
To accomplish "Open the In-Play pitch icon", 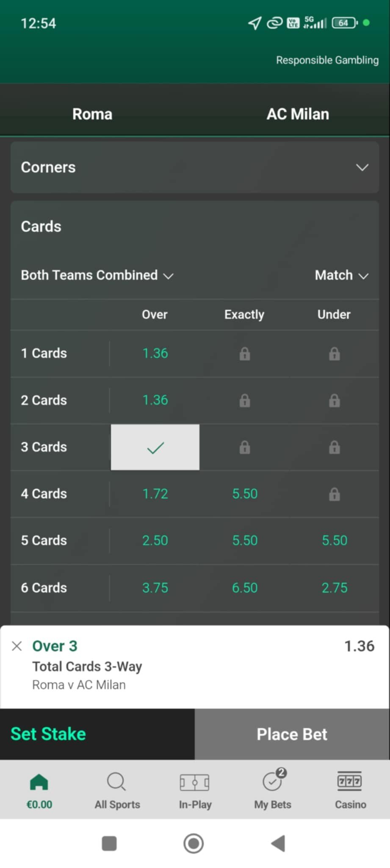I will 195,782.
